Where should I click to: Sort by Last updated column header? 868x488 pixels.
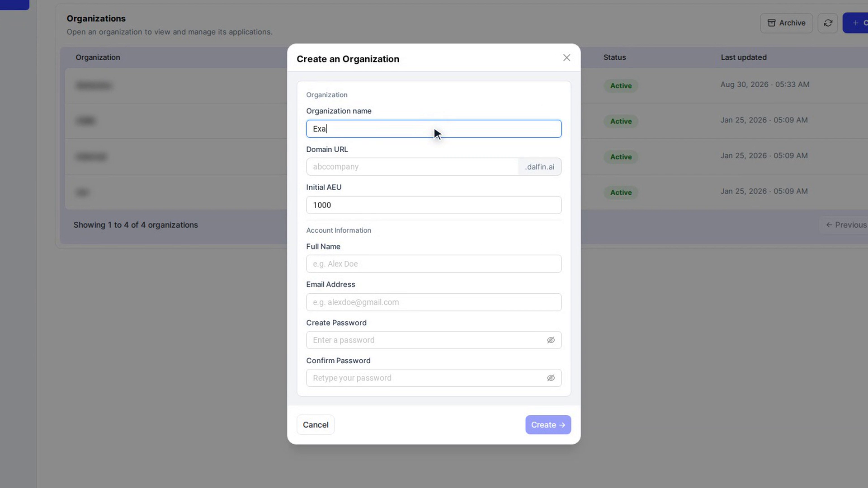744,57
